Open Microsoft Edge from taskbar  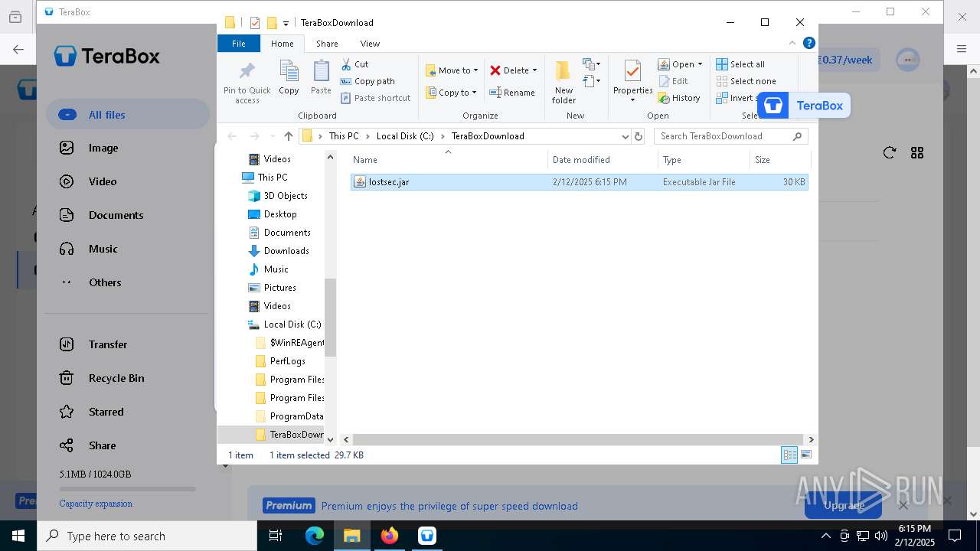[x=315, y=536]
